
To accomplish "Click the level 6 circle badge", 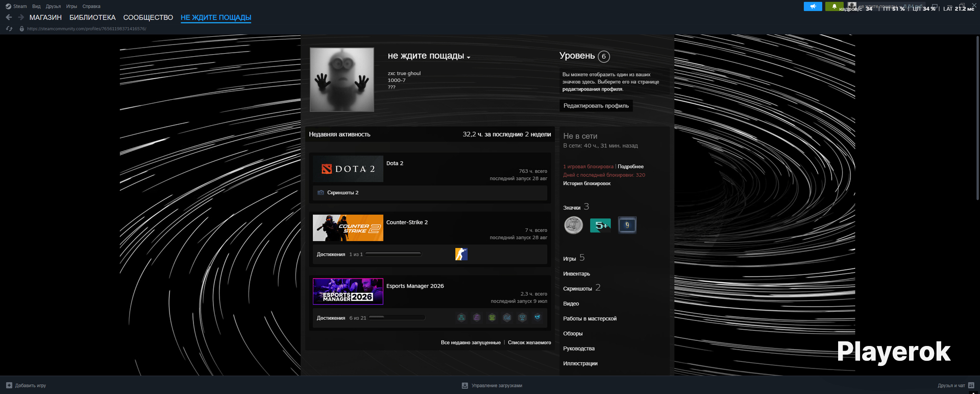I will [604, 56].
